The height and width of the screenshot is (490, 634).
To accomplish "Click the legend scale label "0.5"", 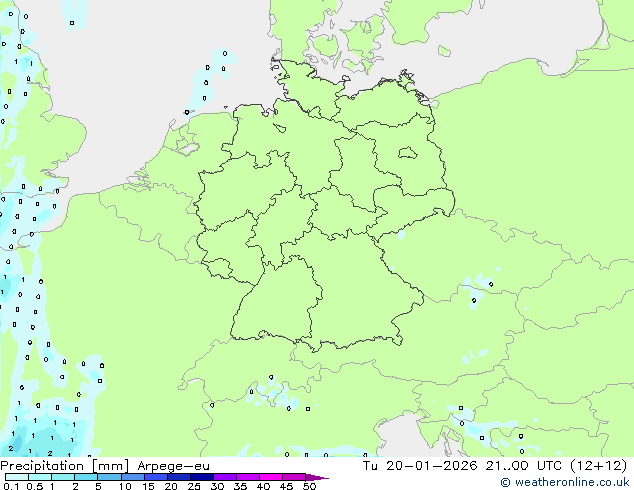I will tap(34, 486).
